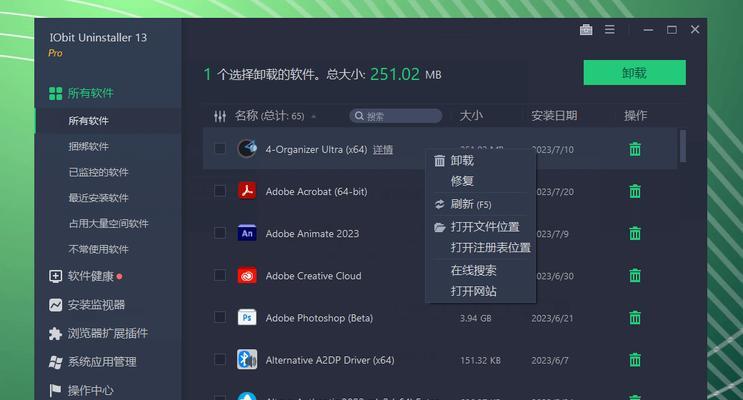Image resolution: width=743 pixels, height=400 pixels.
Task: Click the Adobe Animate An icon
Action: click(247, 233)
